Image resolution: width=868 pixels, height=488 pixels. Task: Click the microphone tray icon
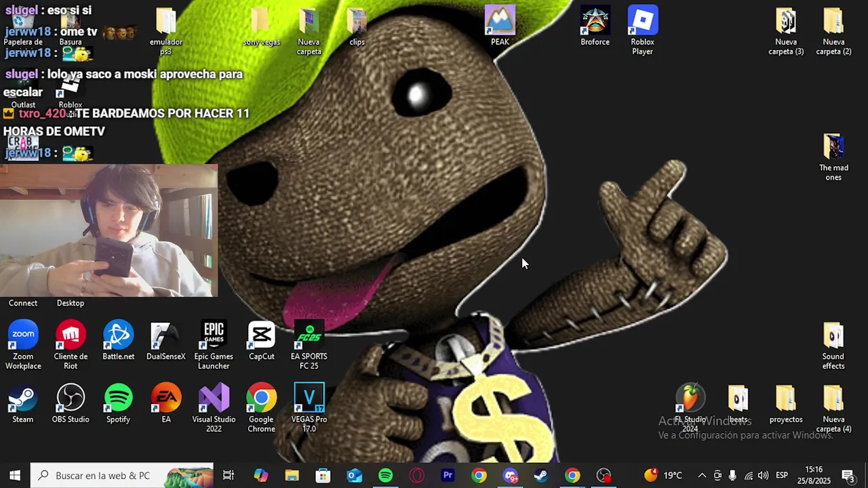coord(732,475)
